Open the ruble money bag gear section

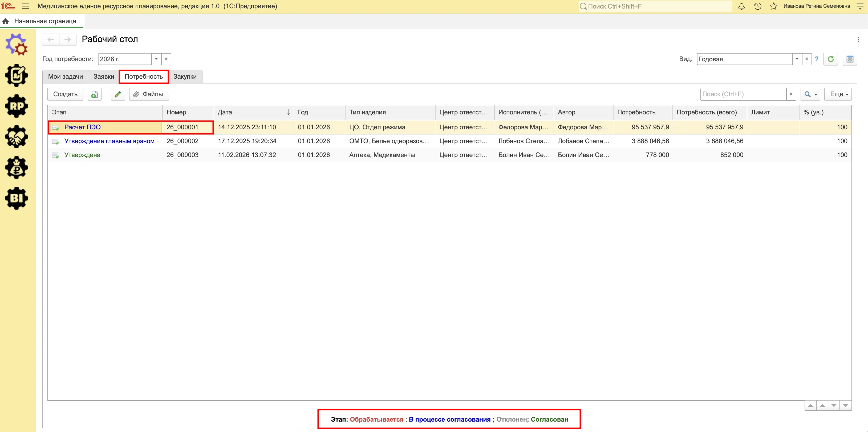point(16,167)
